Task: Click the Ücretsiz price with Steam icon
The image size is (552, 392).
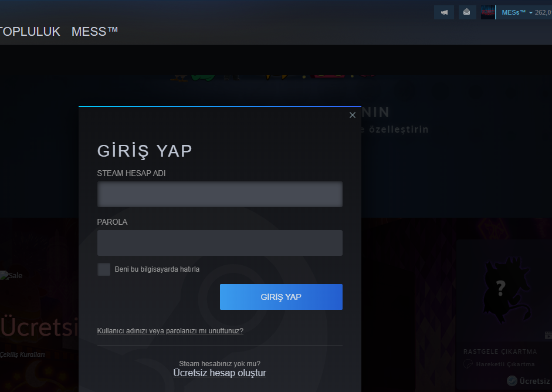Action: 529,381
